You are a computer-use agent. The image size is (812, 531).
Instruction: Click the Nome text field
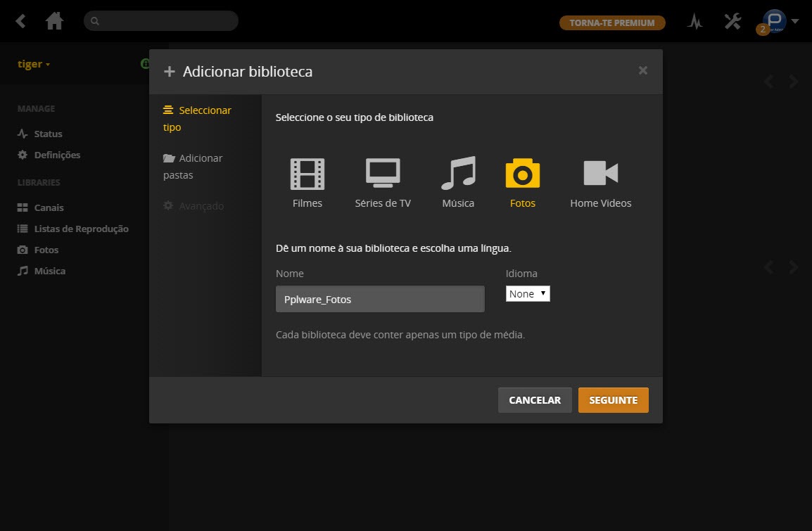click(380, 299)
